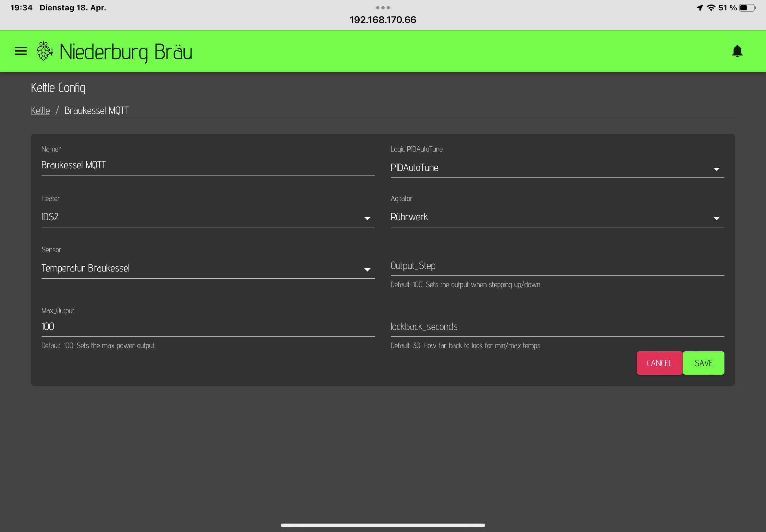The image size is (766, 532).
Task: Open the Heater IDS2 dropdown
Action: tap(208, 217)
